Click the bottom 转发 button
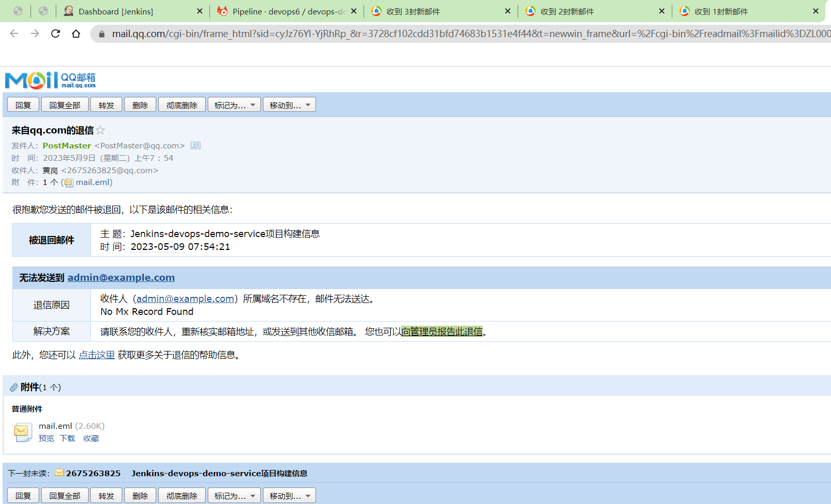 point(106,495)
